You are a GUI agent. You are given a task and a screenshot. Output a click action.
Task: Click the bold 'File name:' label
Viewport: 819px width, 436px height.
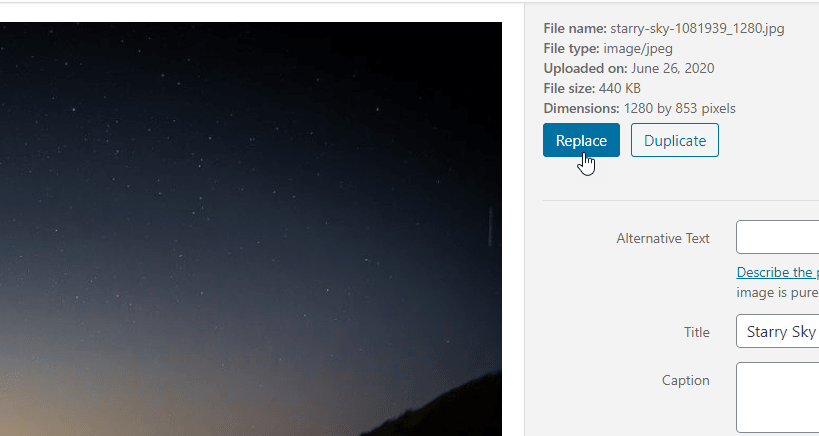pyautogui.click(x=575, y=28)
